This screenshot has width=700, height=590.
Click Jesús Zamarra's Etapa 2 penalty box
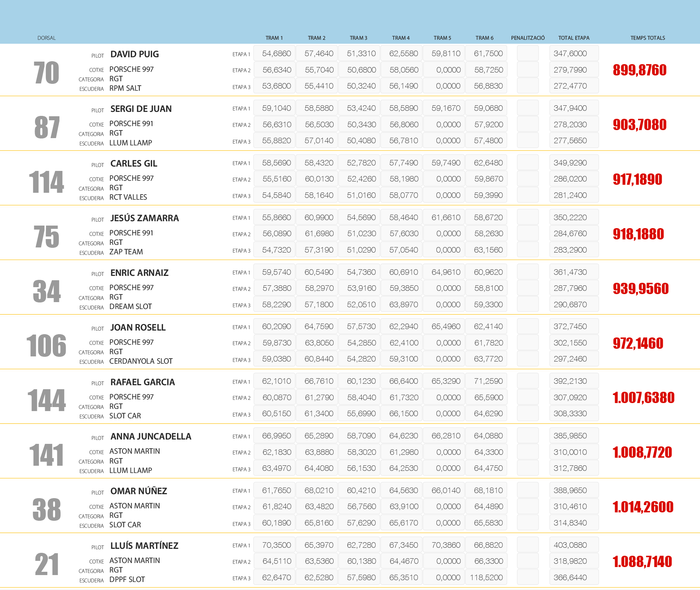point(528,234)
